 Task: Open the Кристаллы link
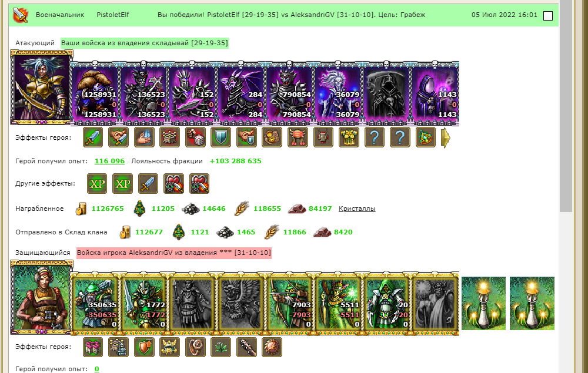point(357,209)
